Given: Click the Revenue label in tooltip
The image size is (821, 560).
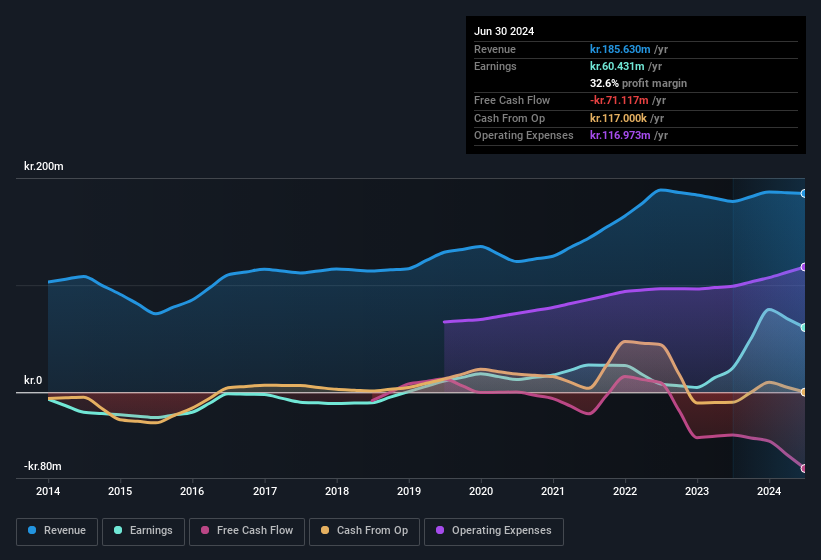Looking at the screenshot, I should (495, 49).
